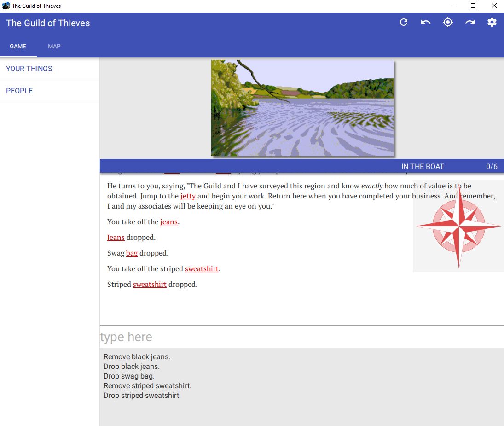The image size is (504, 426).
Task: Select the GAME tab
Action: 18,46
